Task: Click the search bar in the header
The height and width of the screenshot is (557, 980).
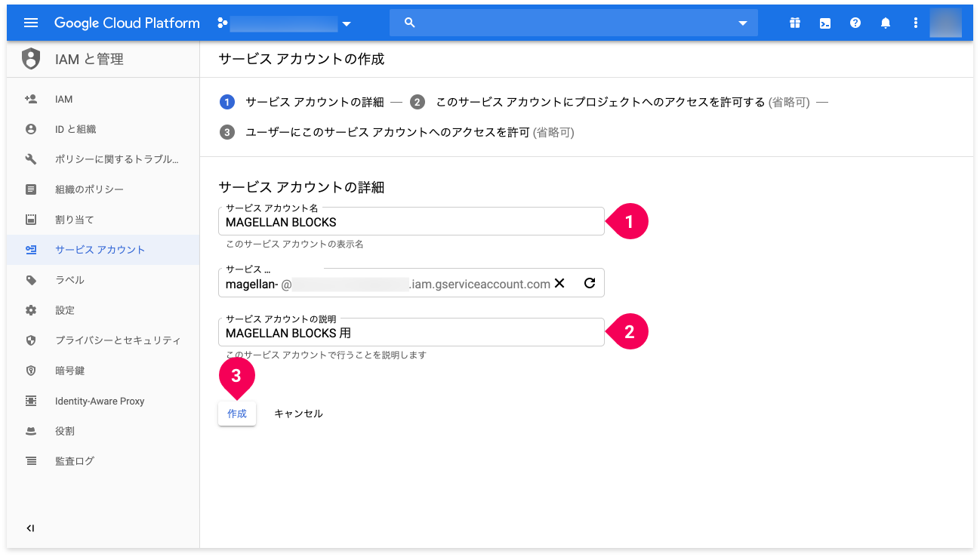Action: (574, 23)
